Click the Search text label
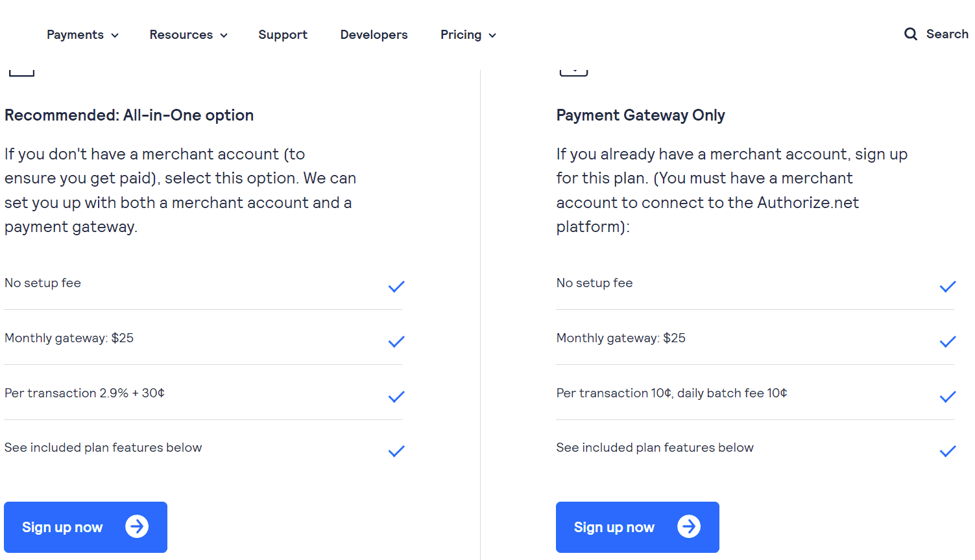Viewport: 975px width, 560px height. (947, 34)
